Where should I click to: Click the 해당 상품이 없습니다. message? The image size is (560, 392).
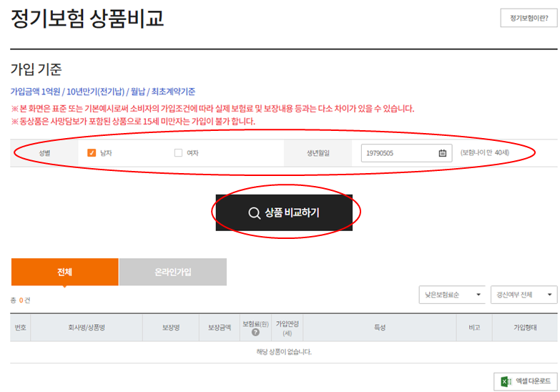pos(284,352)
